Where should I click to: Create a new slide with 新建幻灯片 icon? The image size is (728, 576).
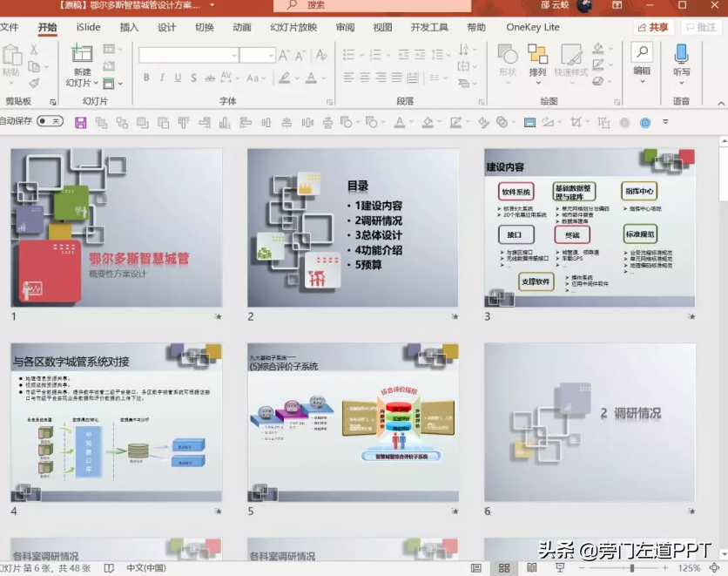[82, 54]
